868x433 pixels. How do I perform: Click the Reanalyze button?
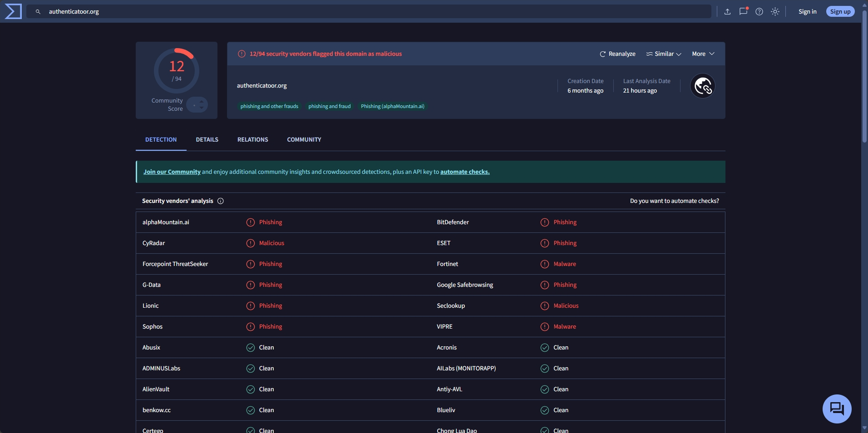[617, 54]
